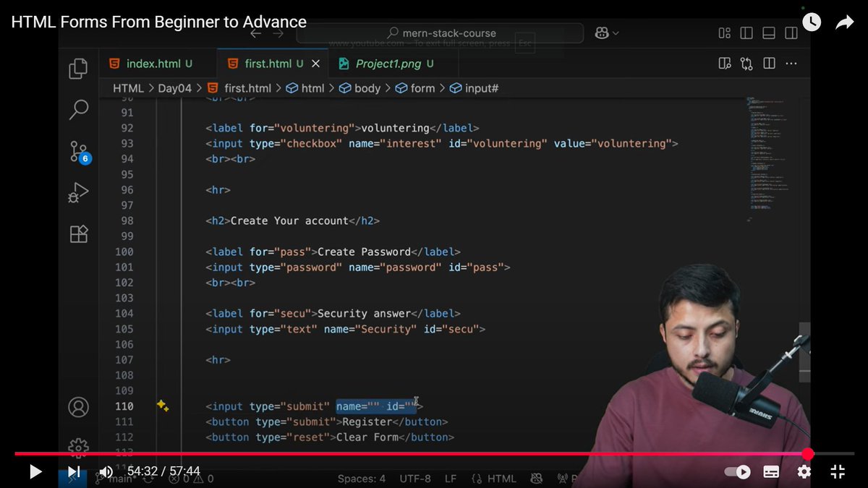
Task: Click the 'Create Password' label text
Action: 364,252
